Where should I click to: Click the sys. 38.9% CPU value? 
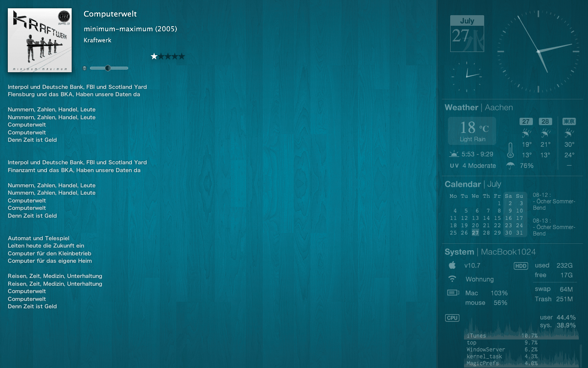tap(558, 325)
